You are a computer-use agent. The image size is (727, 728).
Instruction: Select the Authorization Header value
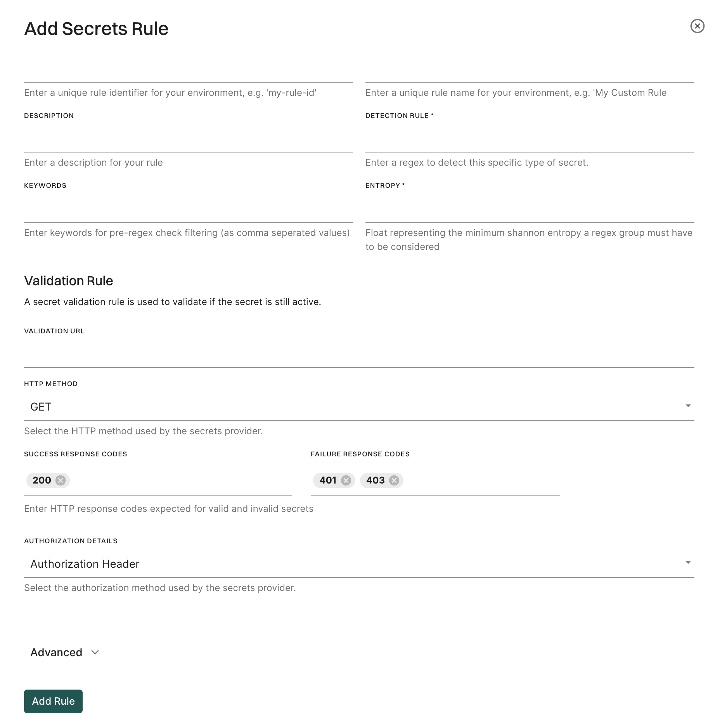coord(85,564)
